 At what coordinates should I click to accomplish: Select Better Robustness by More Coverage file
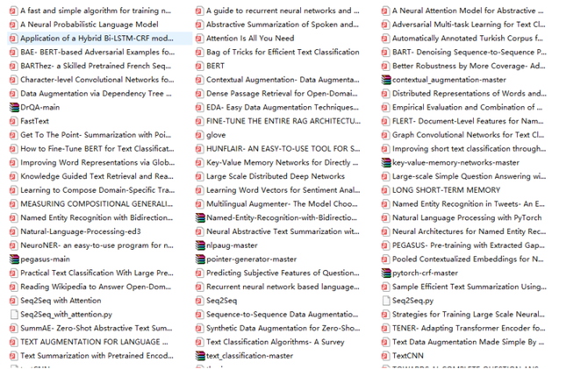tap(469, 66)
